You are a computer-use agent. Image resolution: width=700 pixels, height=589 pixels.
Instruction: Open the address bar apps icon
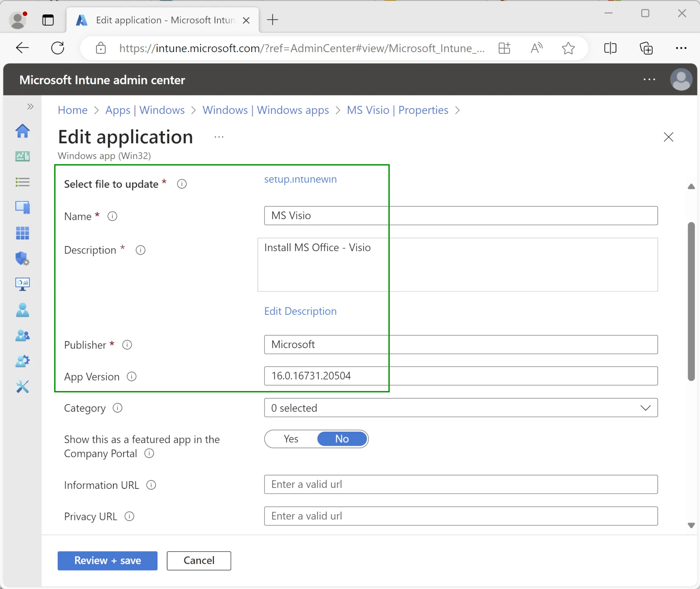(505, 48)
